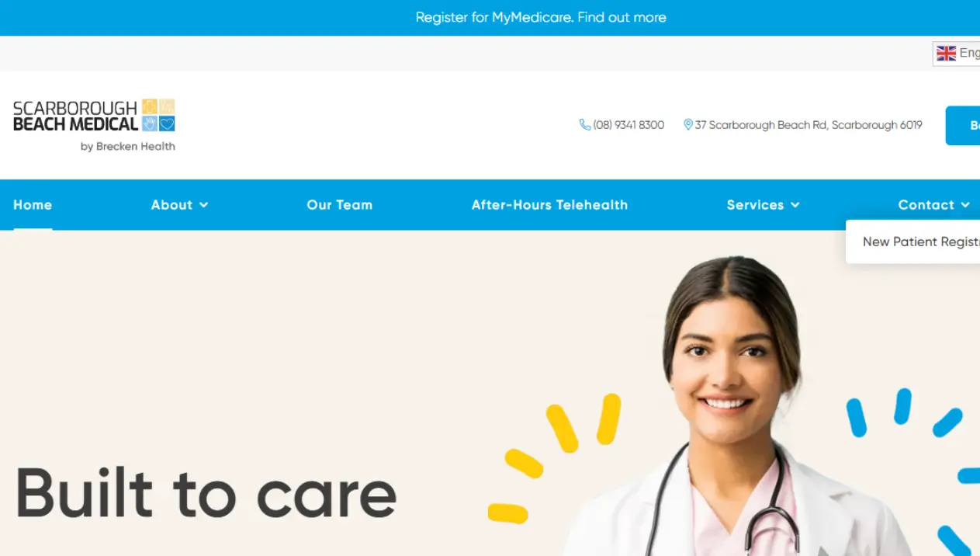The width and height of the screenshot is (980, 556).
Task: Click the blue heart logo tile
Action: pyautogui.click(x=167, y=123)
